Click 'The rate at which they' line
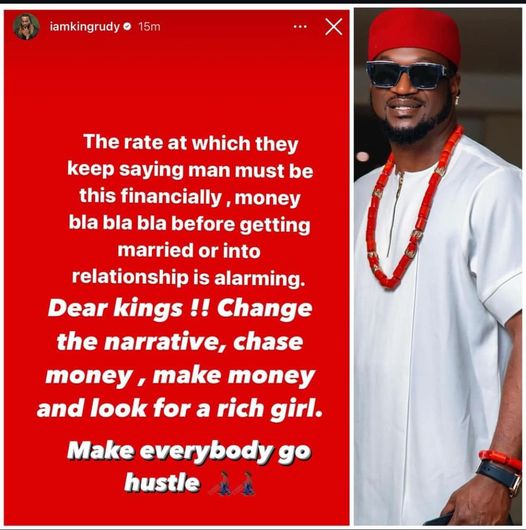This screenshot has height=530, width=526. coord(191,143)
